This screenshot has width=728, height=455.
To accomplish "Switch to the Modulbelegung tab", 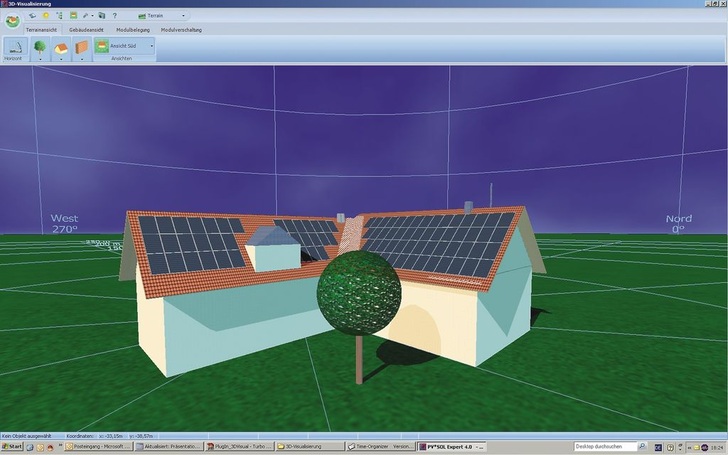I will tap(133, 30).
